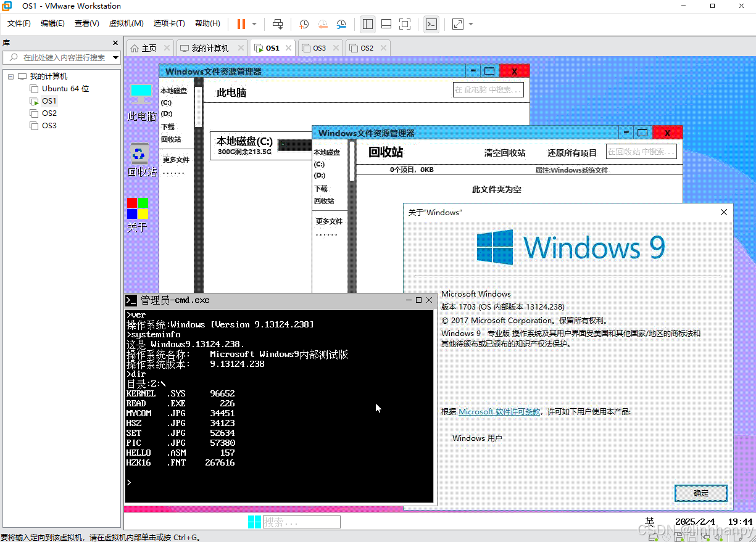Click the recycle bin window sidebar scrollbar
756x542 pixels.
click(x=352, y=160)
